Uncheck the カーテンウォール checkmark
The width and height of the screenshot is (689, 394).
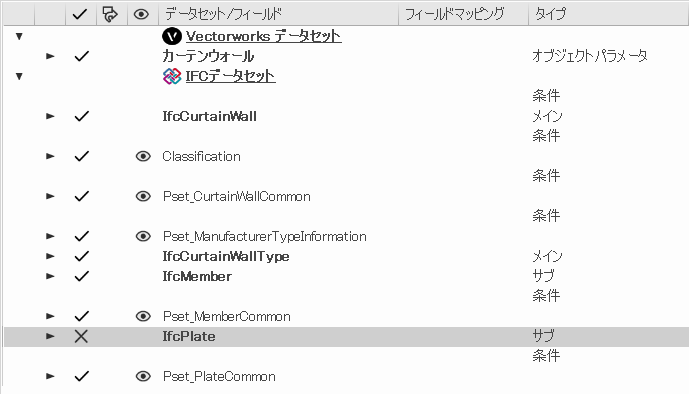pyautogui.click(x=81, y=56)
